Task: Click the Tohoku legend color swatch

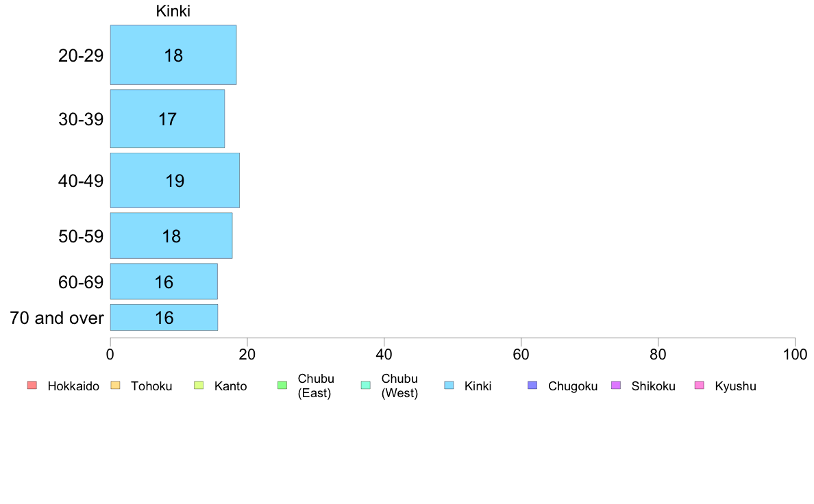Action: pyautogui.click(x=115, y=386)
